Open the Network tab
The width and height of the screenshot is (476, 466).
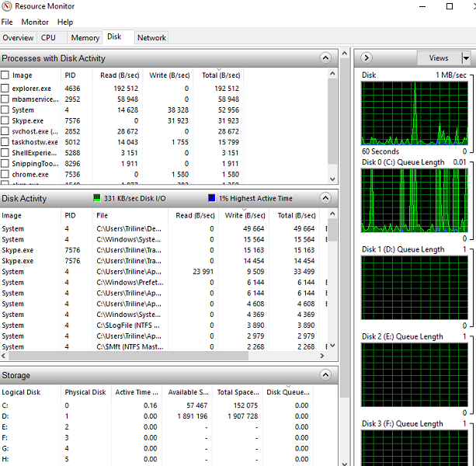click(x=151, y=37)
